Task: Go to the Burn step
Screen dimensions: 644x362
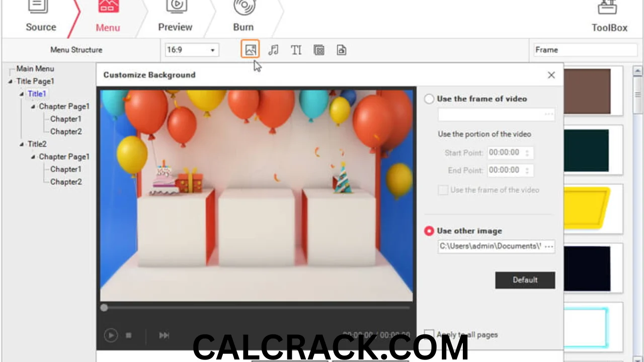Action: click(x=243, y=16)
